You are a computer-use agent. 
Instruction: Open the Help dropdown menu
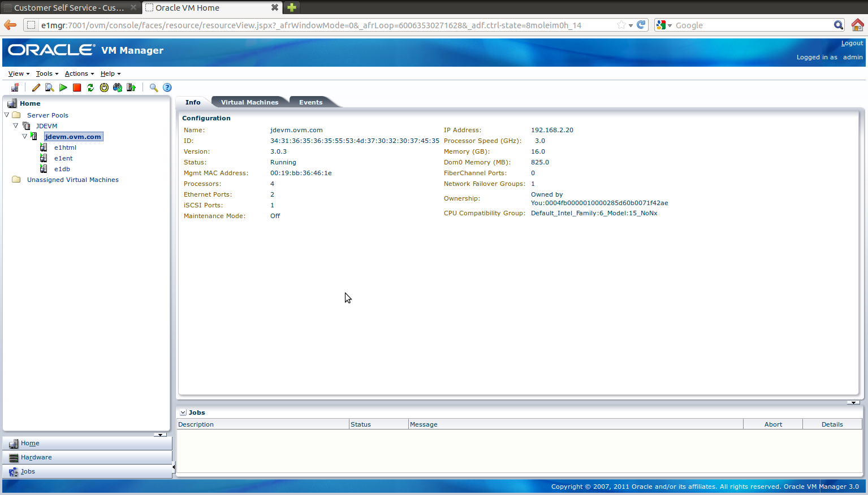(110, 73)
